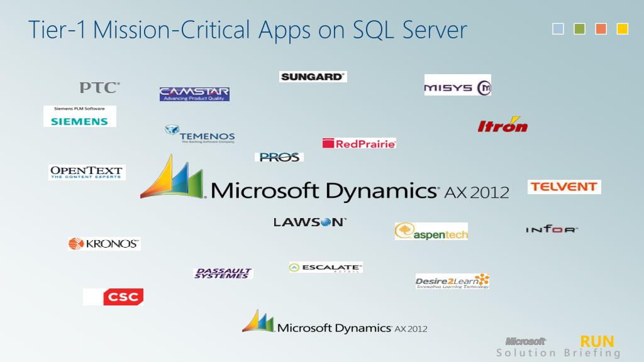Click the orange square in header
This screenshot has width=644, height=362.
point(601,29)
